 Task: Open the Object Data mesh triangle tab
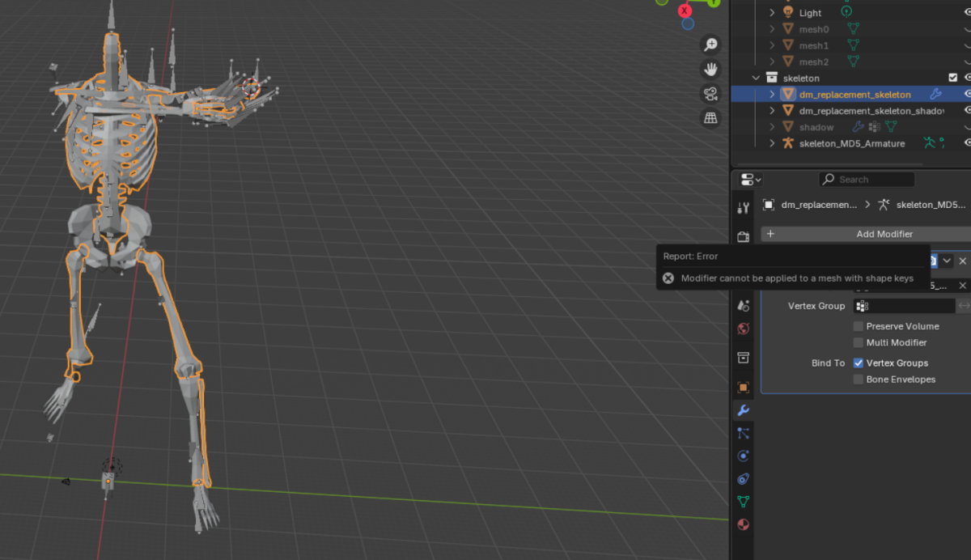[743, 502]
